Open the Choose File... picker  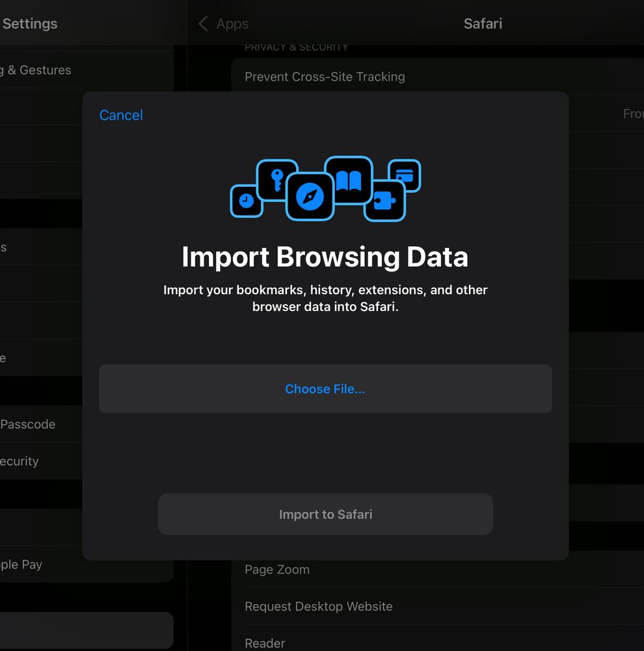coord(325,389)
